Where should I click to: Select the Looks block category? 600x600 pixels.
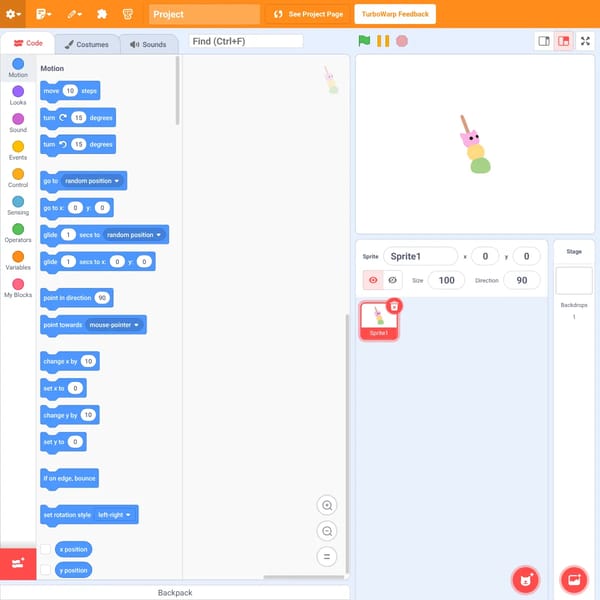(x=18, y=95)
